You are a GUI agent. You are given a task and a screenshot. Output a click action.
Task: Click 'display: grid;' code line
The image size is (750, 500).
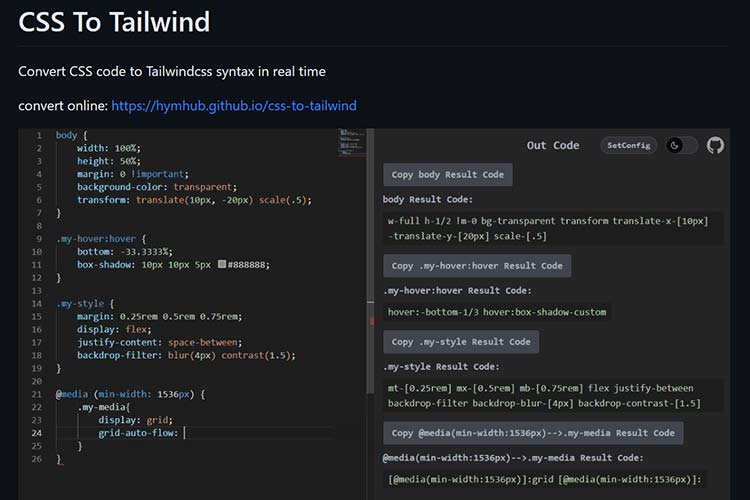pos(135,420)
